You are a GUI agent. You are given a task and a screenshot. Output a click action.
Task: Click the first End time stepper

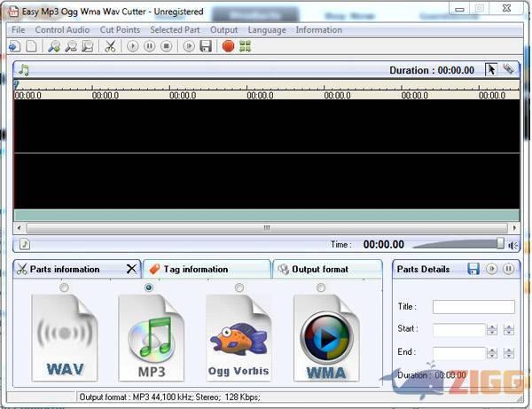coord(492,353)
